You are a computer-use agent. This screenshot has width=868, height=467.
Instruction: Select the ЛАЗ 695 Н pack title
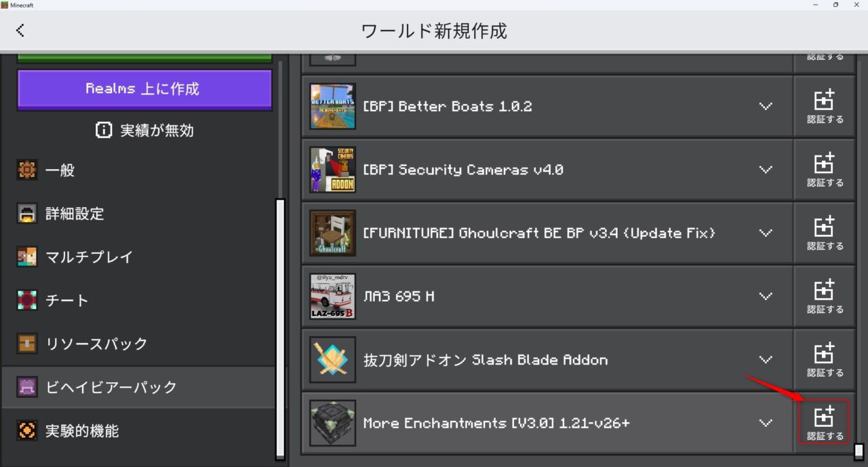click(399, 296)
